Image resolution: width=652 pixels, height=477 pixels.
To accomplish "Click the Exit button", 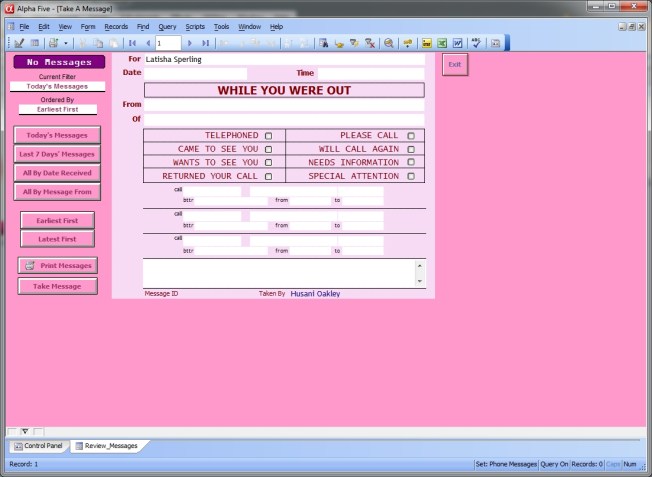I will (454, 64).
